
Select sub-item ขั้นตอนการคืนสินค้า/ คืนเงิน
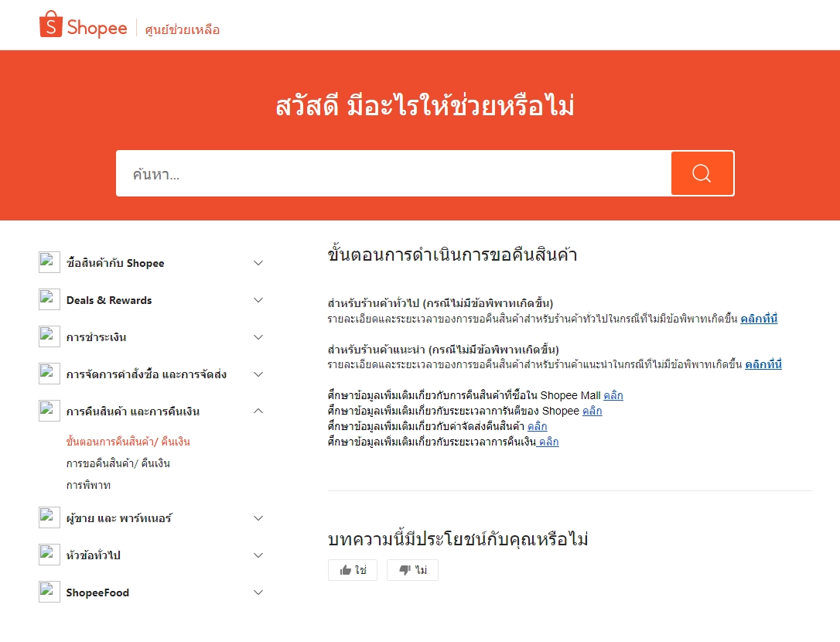[128, 442]
